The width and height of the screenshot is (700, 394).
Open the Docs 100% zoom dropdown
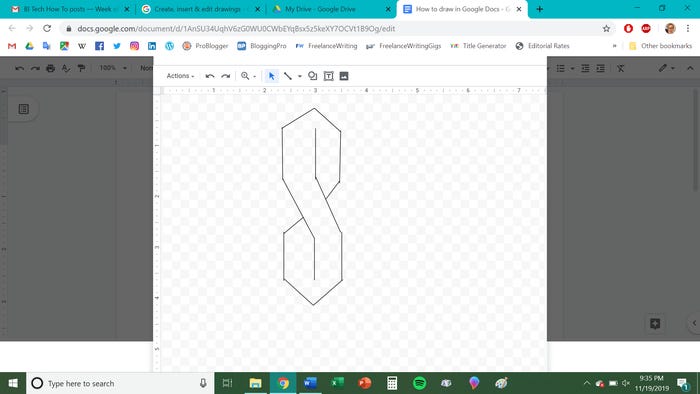coord(112,68)
